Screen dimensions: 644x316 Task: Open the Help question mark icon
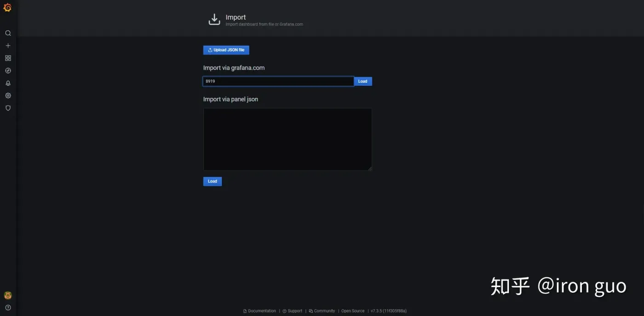click(8, 308)
